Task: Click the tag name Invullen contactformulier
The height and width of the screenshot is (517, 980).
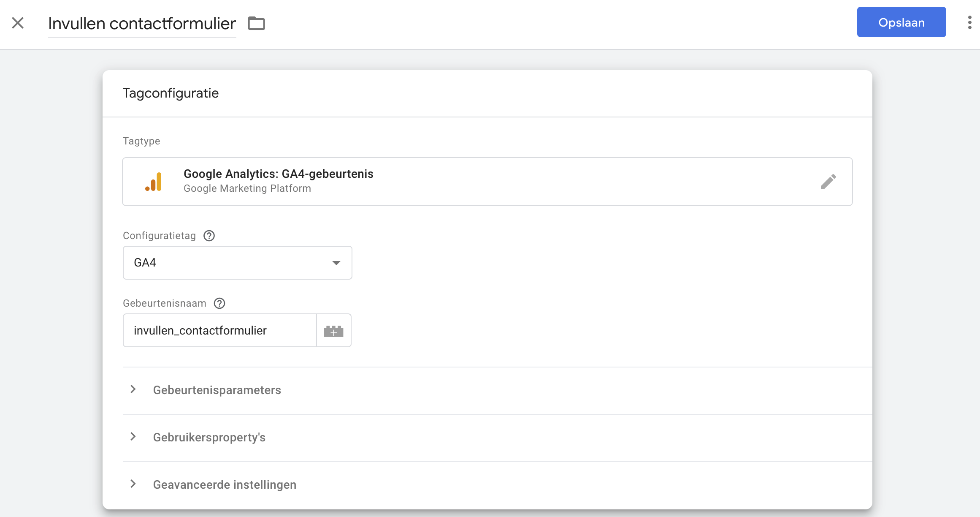Action: pyautogui.click(x=142, y=24)
